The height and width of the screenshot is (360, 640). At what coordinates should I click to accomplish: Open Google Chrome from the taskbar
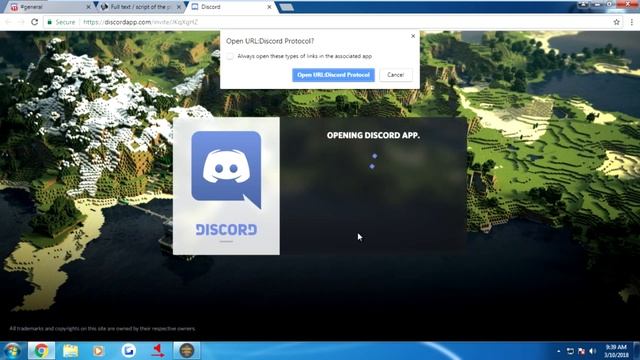pos(41,351)
